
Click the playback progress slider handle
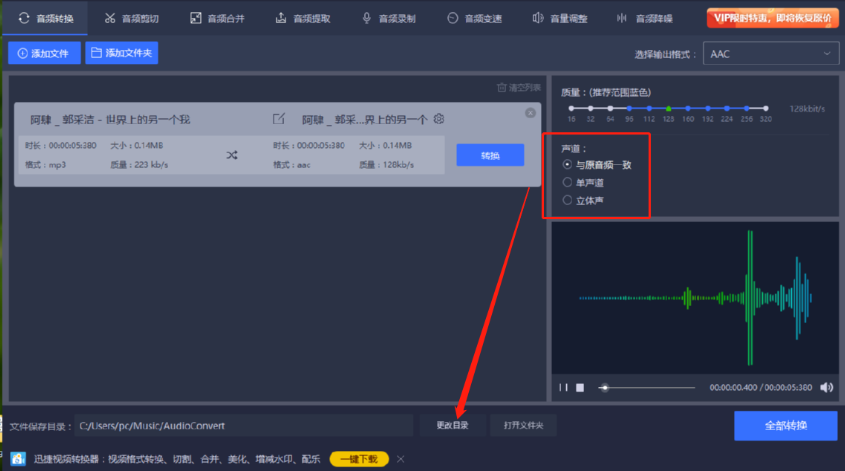coord(605,387)
